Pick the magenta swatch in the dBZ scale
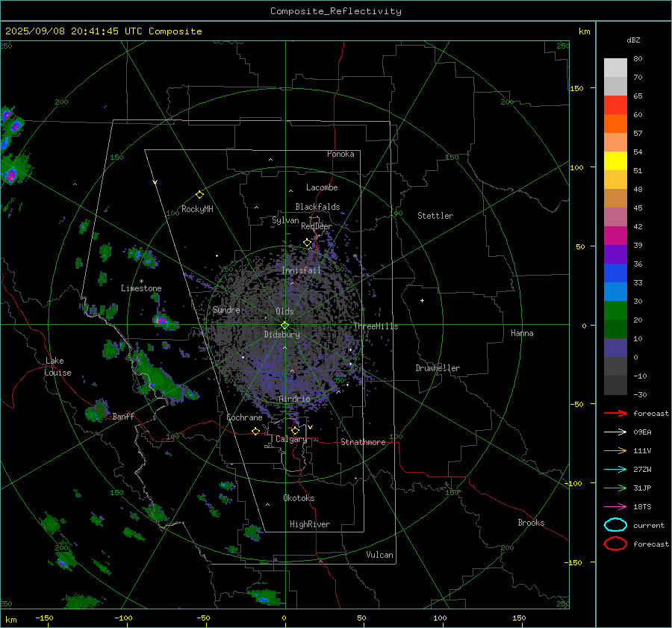The height and width of the screenshot is (628, 672). pyautogui.click(x=615, y=235)
